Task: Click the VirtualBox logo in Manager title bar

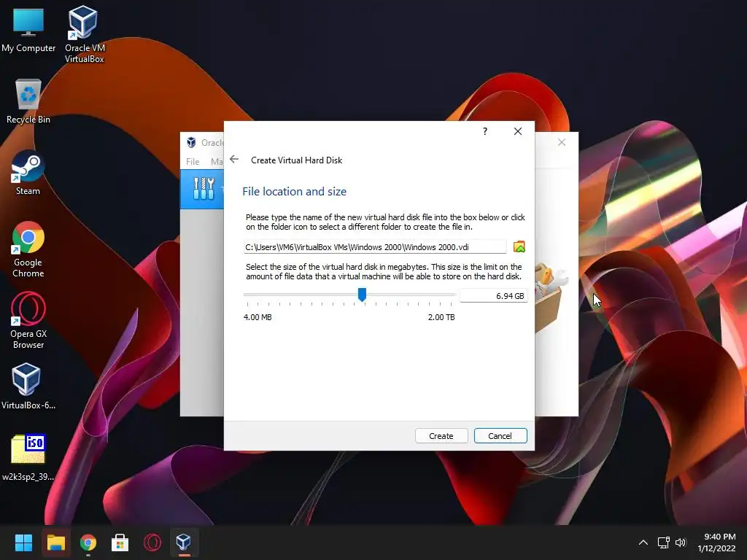Action: pyautogui.click(x=191, y=142)
